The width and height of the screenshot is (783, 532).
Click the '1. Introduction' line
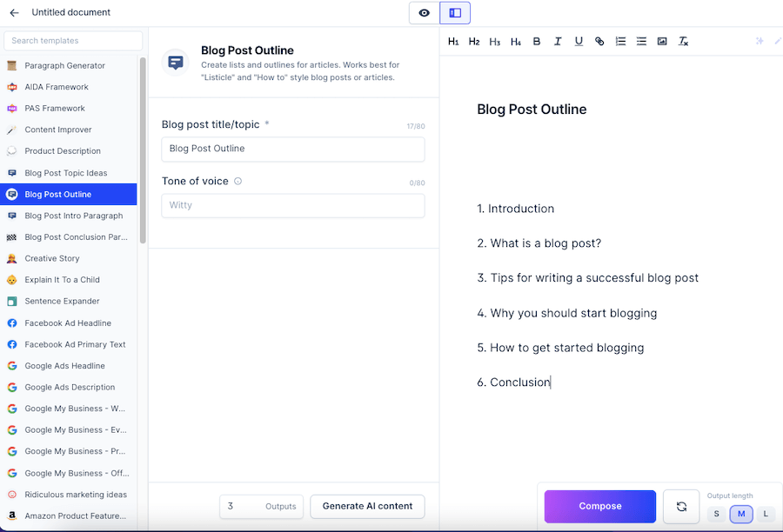pyautogui.click(x=515, y=209)
